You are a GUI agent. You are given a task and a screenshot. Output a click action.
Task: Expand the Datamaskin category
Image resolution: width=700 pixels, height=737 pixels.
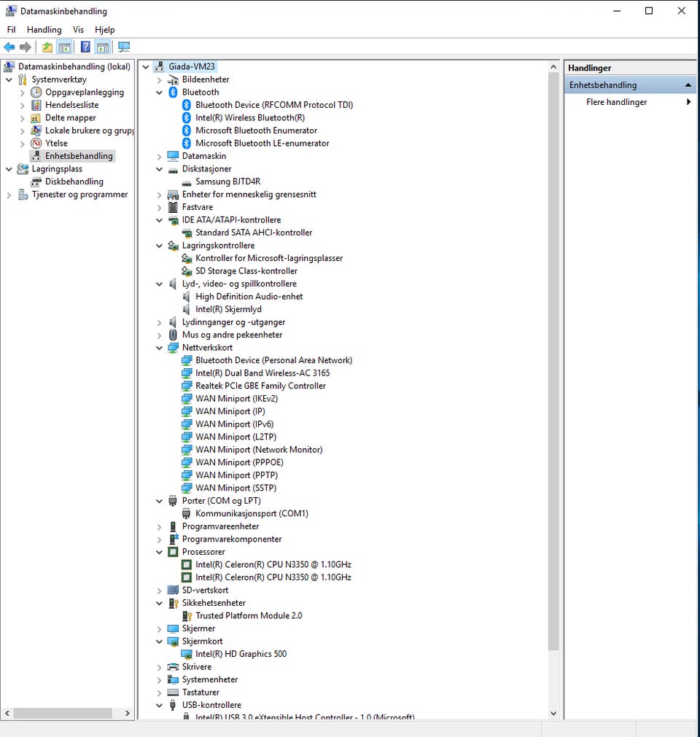point(160,157)
